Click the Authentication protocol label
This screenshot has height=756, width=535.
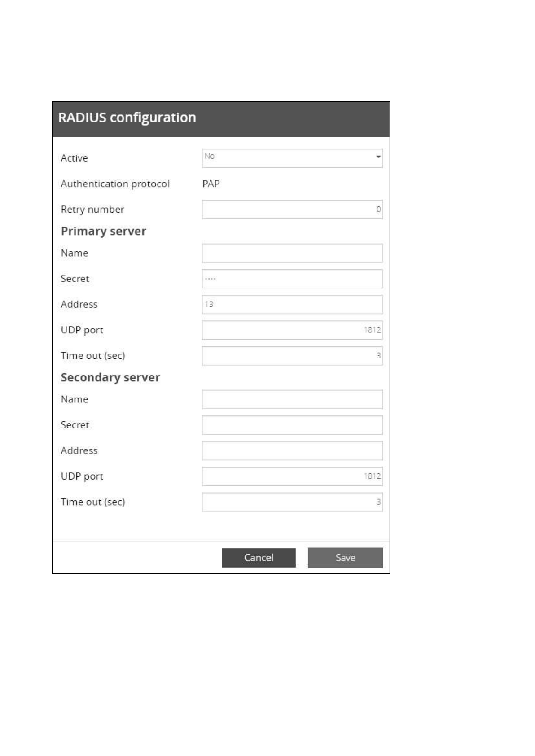115,184
